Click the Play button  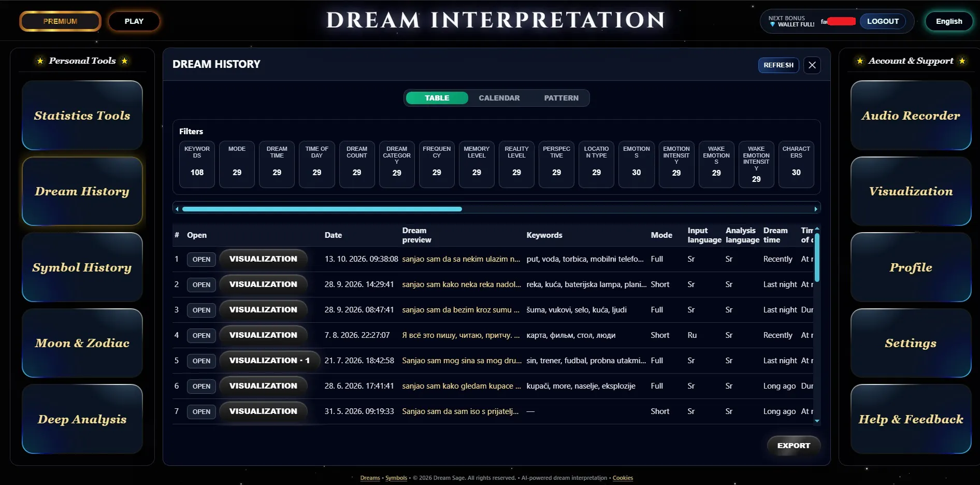(x=134, y=21)
